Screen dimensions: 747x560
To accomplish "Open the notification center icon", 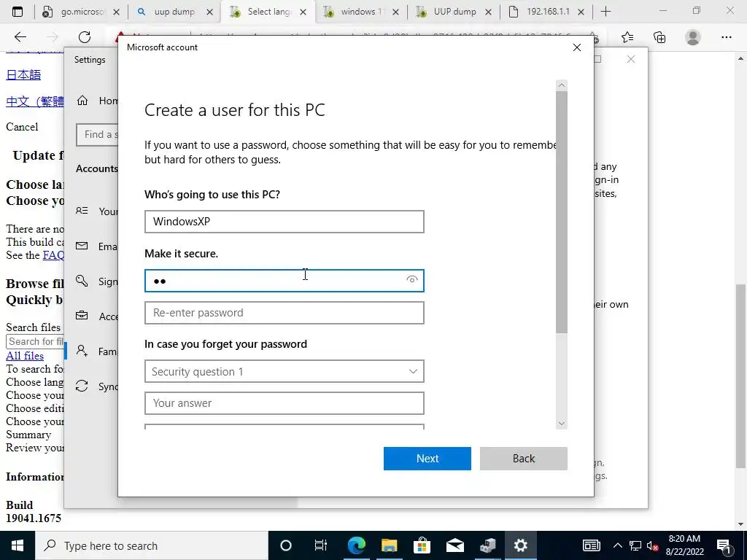I will [724, 545].
